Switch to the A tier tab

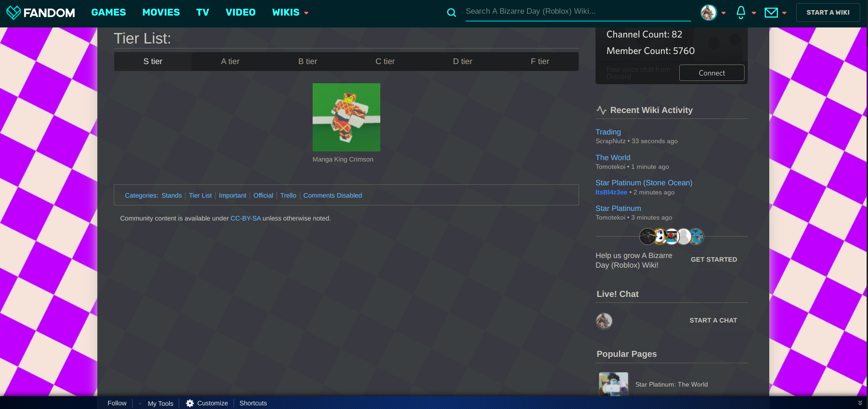click(x=230, y=61)
